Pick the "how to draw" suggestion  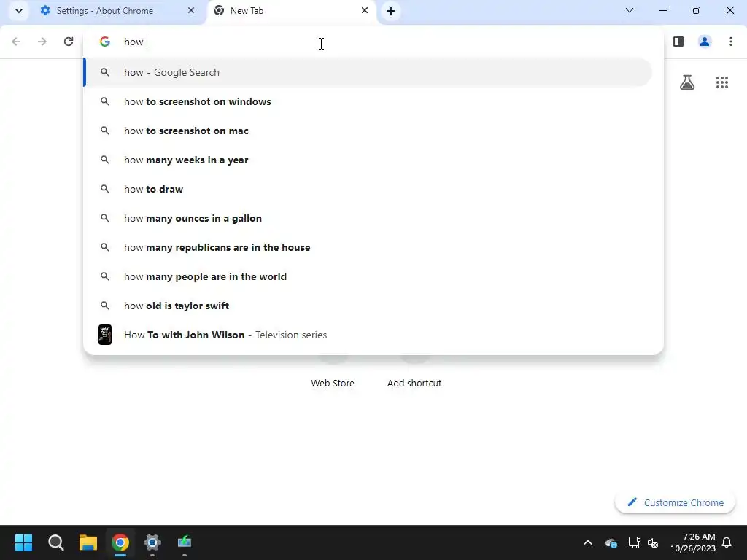[x=368, y=189]
